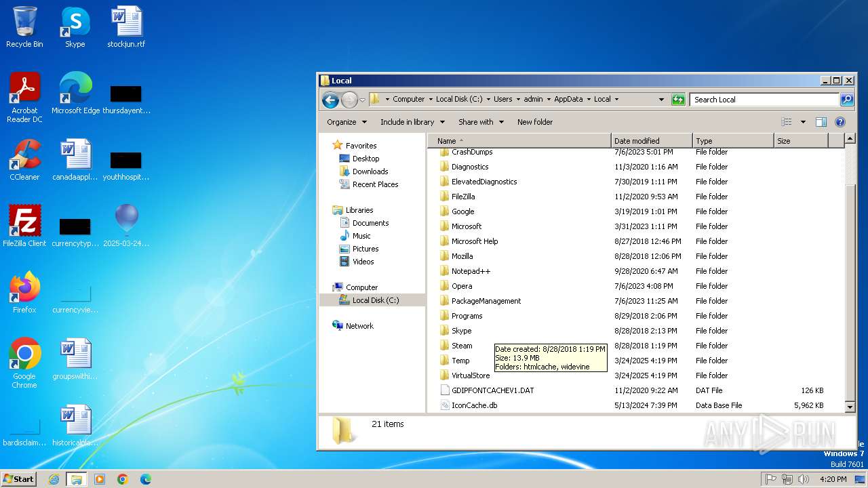
Task: Select Desktop under Favorites
Action: pyautogui.click(x=366, y=159)
